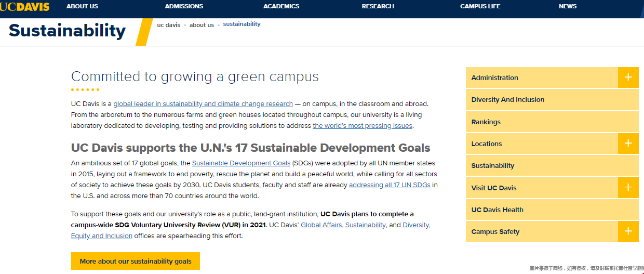
Task: Expand the Administration sidebar section
Action: click(x=628, y=77)
